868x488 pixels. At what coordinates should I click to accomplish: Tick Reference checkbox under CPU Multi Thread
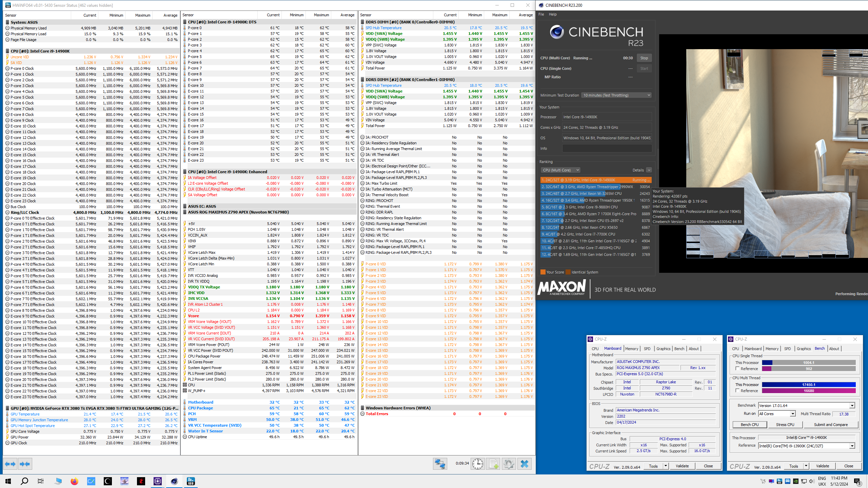pyautogui.click(x=737, y=391)
